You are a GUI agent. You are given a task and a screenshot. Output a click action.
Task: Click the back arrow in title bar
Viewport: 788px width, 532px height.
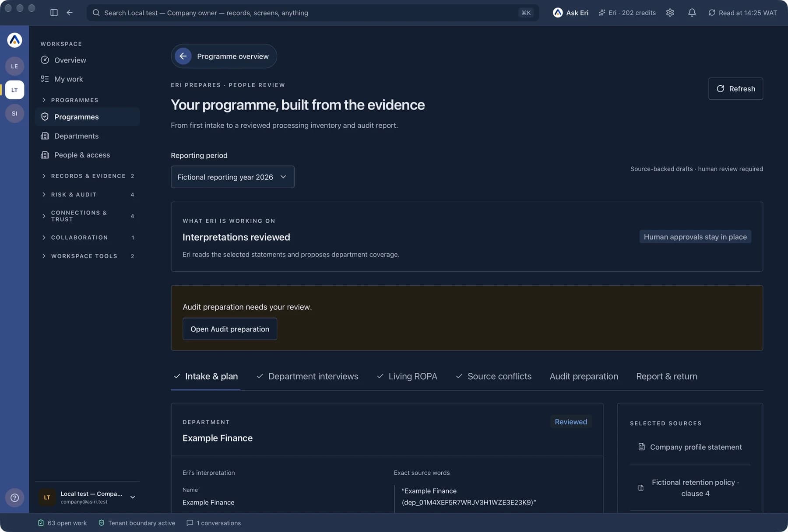click(x=70, y=13)
